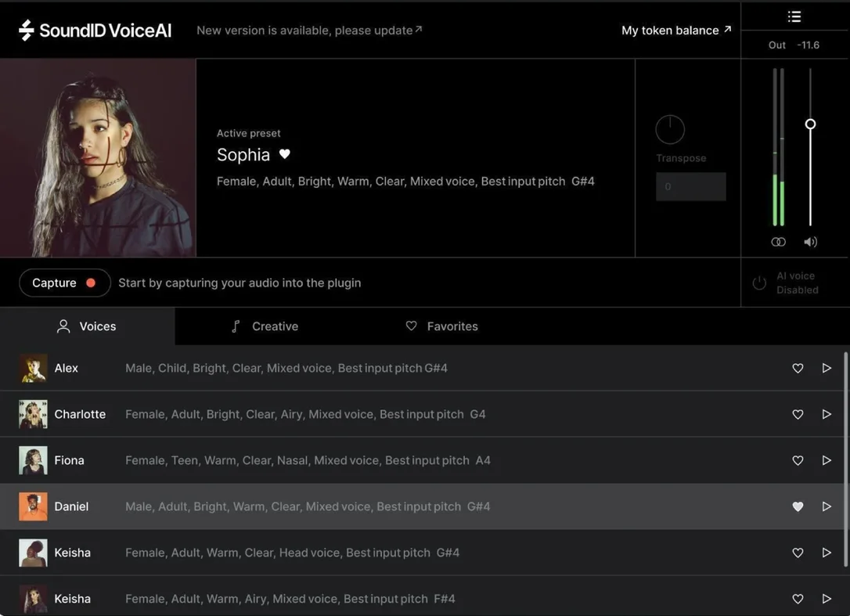Play the Daniel voice preview
The height and width of the screenshot is (616, 850).
click(827, 506)
